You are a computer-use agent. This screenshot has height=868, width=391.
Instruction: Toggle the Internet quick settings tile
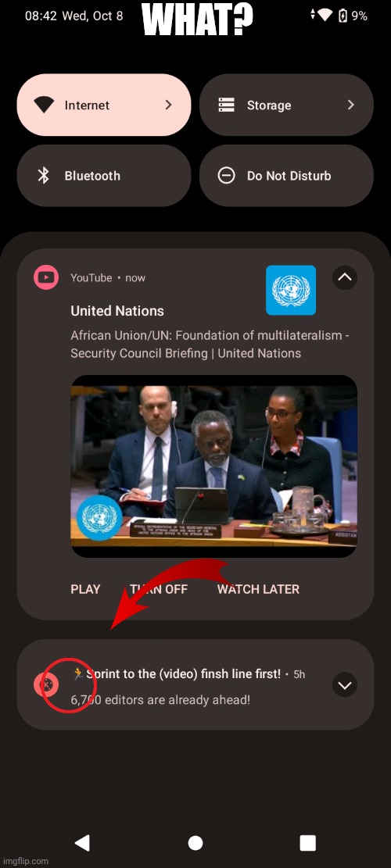[104, 105]
